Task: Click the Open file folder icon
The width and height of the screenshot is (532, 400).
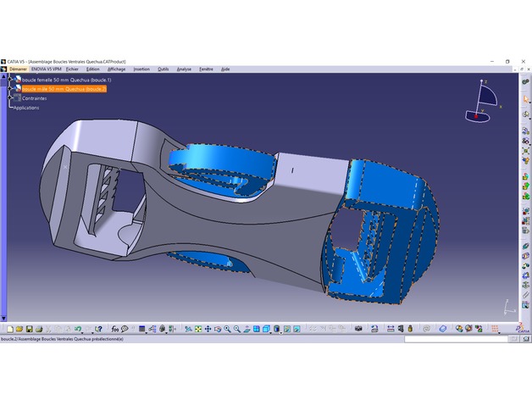Action: [19, 329]
